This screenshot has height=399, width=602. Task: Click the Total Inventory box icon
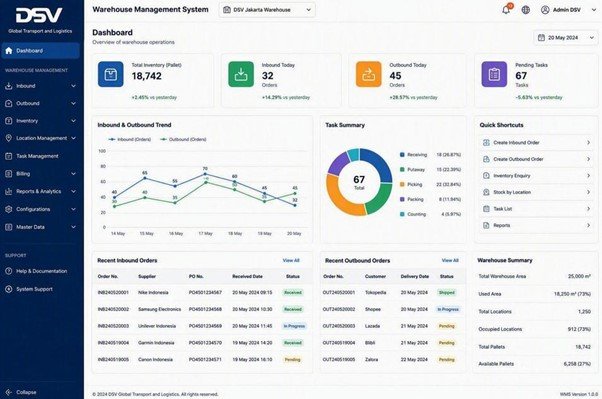point(111,74)
